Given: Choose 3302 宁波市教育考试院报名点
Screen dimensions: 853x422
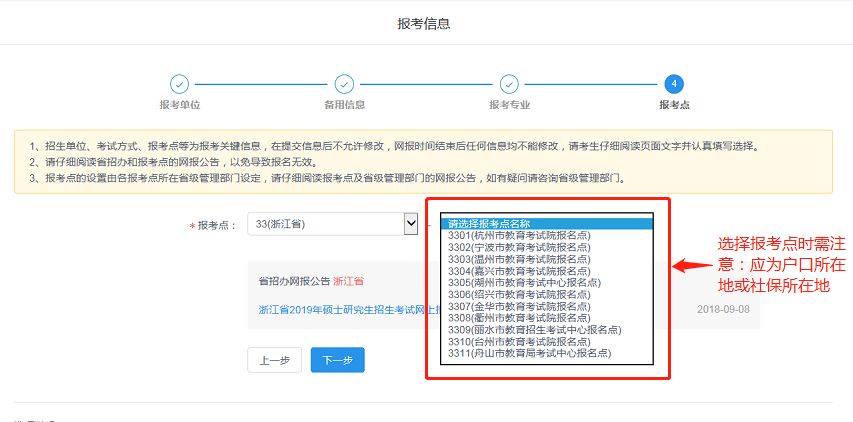Looking at the screenshot, I should pos(519,247).
